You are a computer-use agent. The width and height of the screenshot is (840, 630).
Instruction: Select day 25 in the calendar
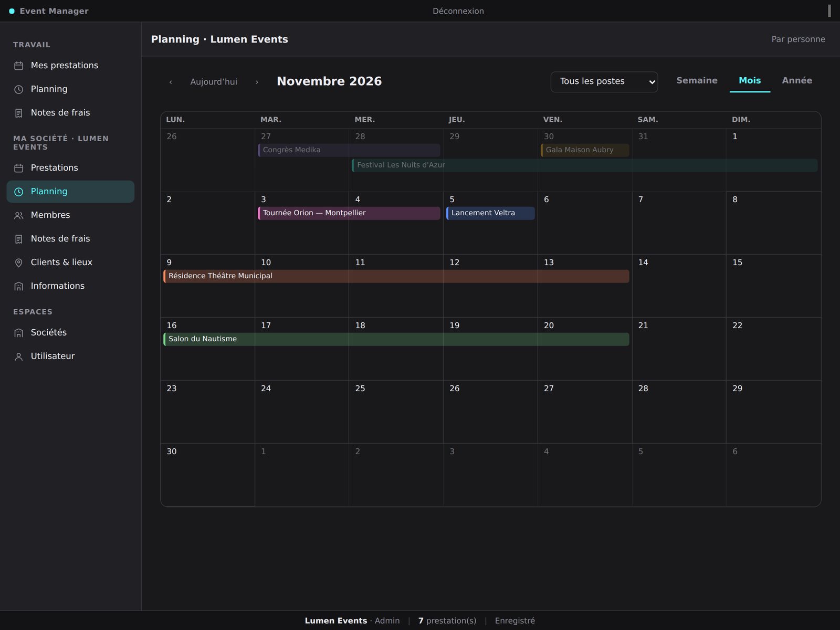(x=396, y=412)
